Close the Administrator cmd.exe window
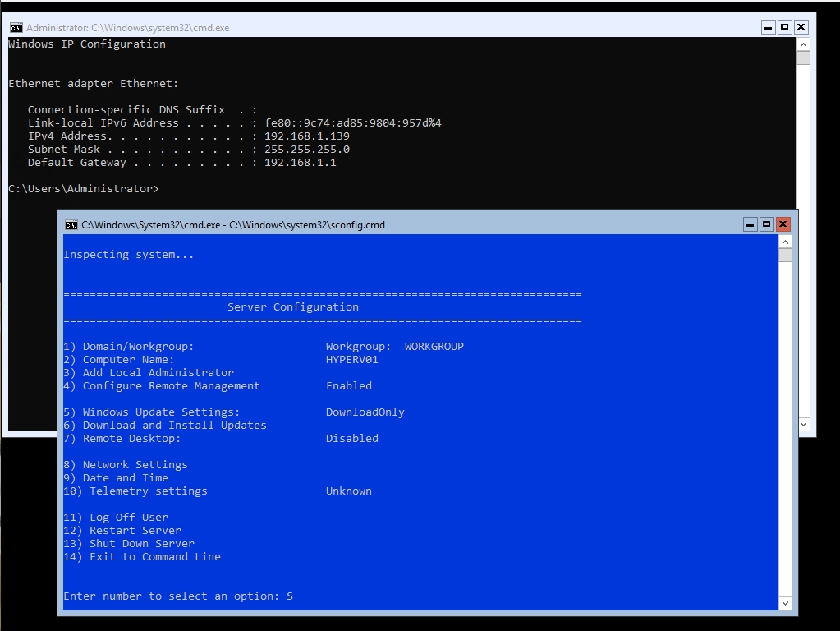840x631 pixels. (801, 27)
